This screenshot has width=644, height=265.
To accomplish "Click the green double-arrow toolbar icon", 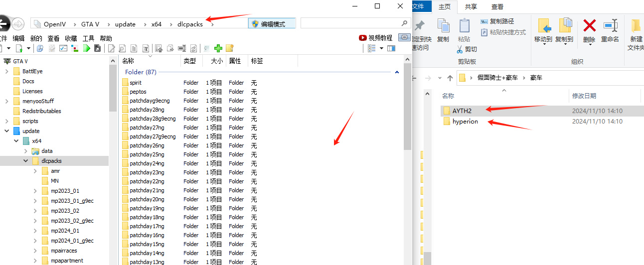I will point(87,48).
